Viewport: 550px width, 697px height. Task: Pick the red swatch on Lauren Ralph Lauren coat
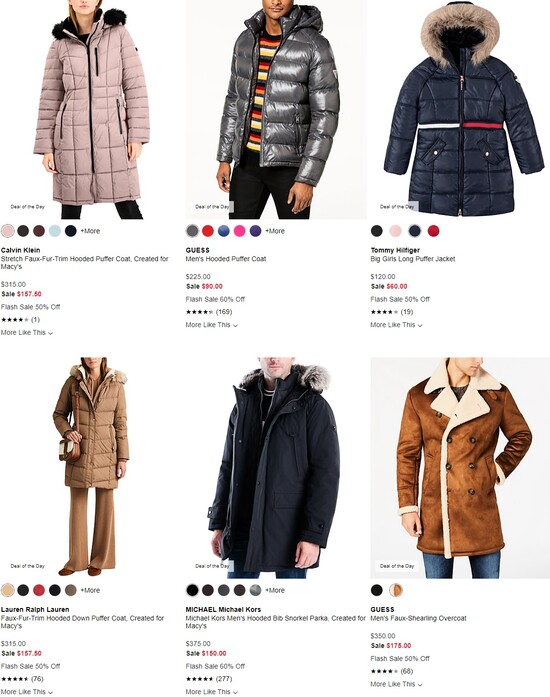coord(39,590)
